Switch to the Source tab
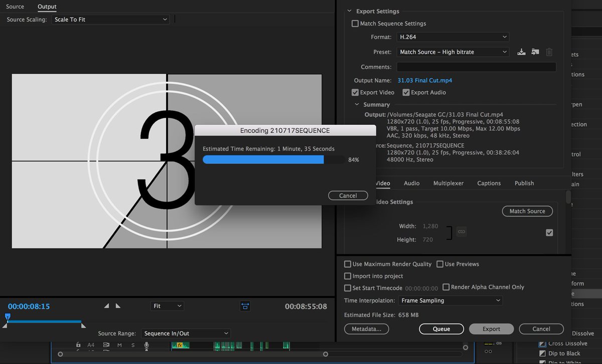The width and height of the screenshot is (602, 364). (15, 7)
